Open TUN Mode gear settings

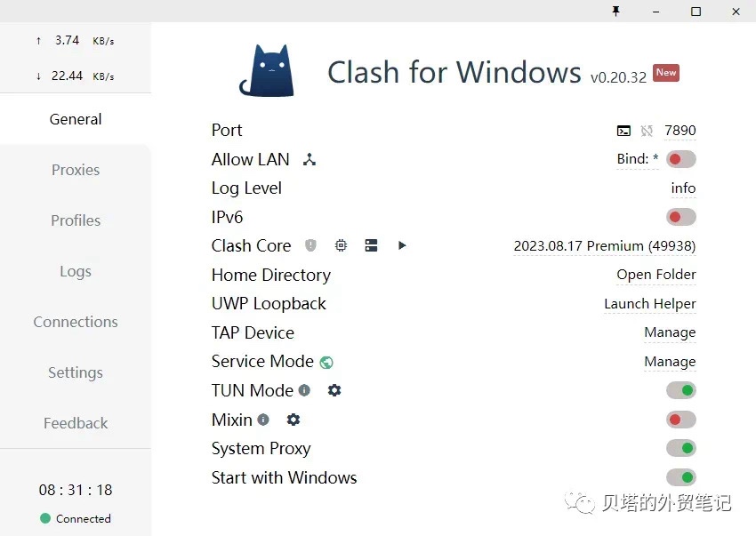[x=334, y=390]
